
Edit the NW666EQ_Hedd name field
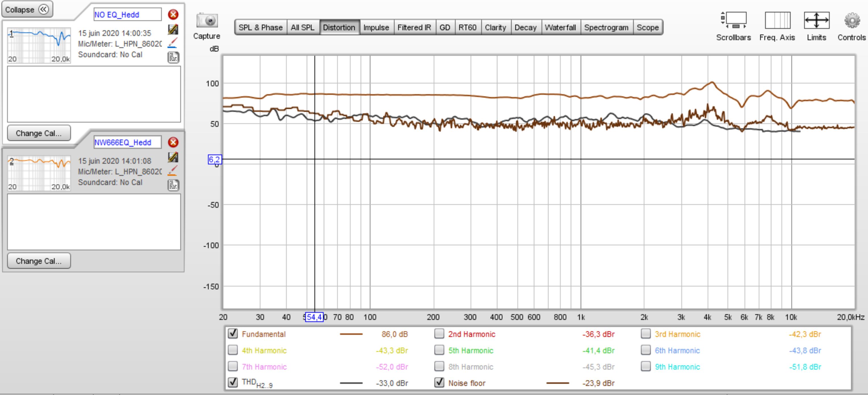point(127,142)
